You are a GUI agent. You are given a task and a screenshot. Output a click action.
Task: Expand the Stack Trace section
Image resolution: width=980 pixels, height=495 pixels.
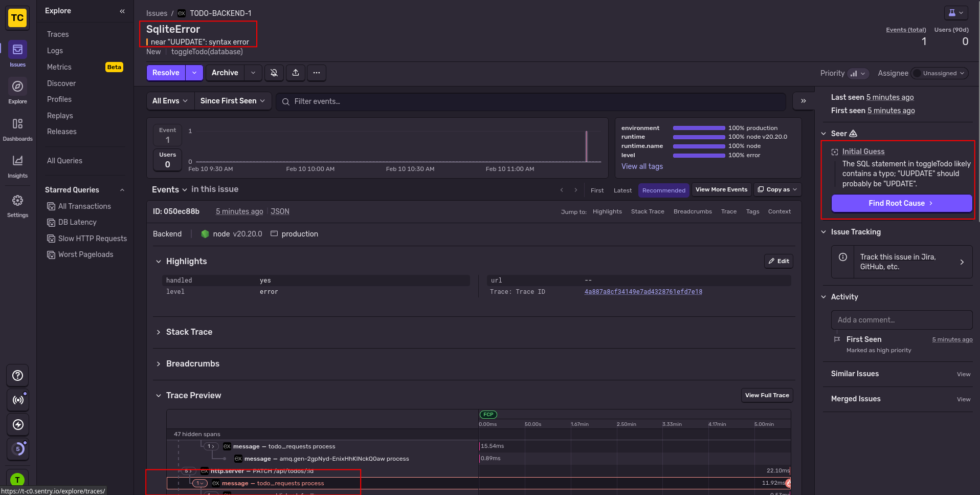pos(189,332)
